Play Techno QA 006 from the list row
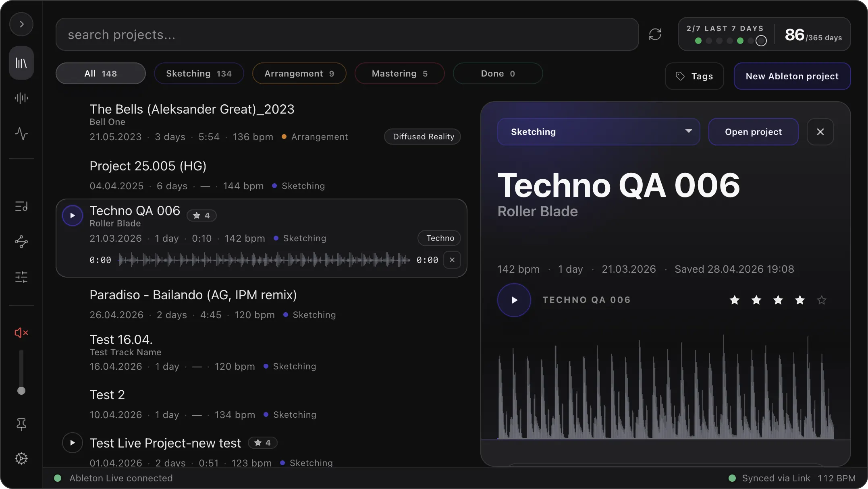Viewport: 868px width, 489px height. (73, 215)
